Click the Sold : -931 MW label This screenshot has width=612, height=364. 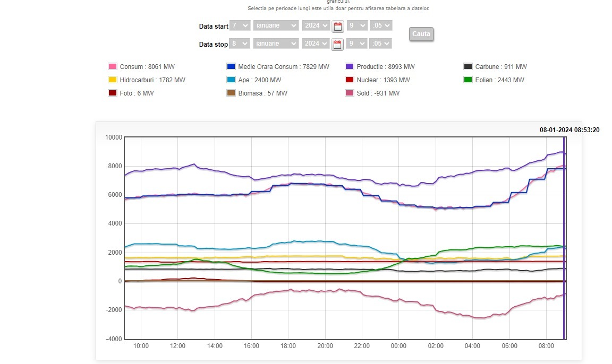click(378, 93)
